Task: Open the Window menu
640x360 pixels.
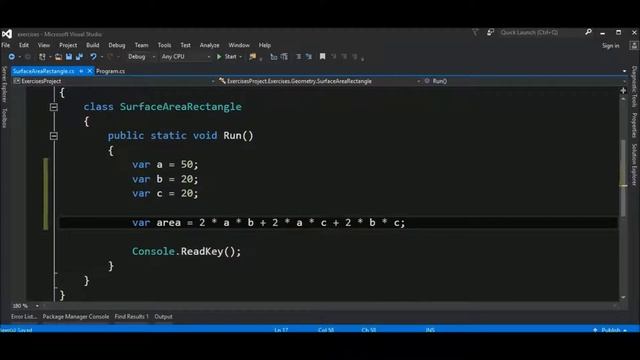Action: 239,45
